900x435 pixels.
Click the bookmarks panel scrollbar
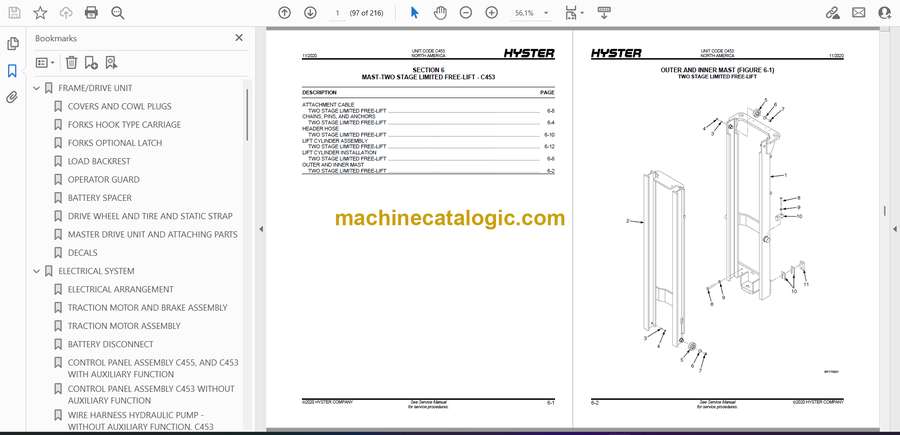(247, 115)
